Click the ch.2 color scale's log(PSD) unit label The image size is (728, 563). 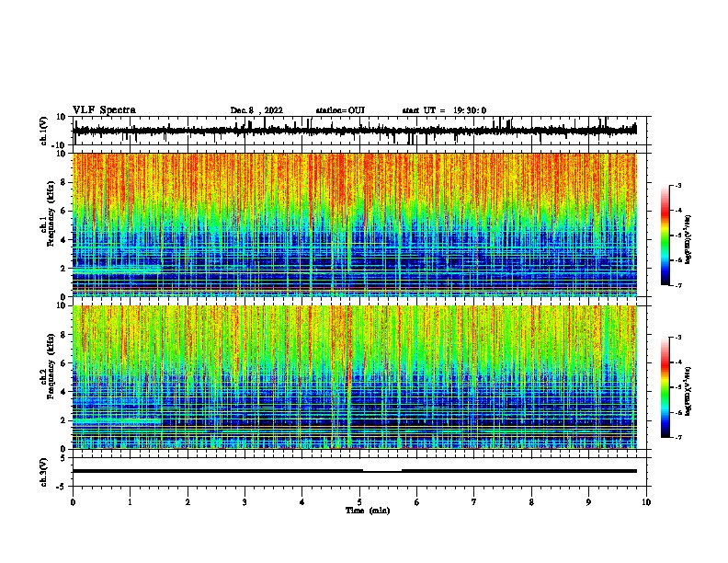[688, 392]
